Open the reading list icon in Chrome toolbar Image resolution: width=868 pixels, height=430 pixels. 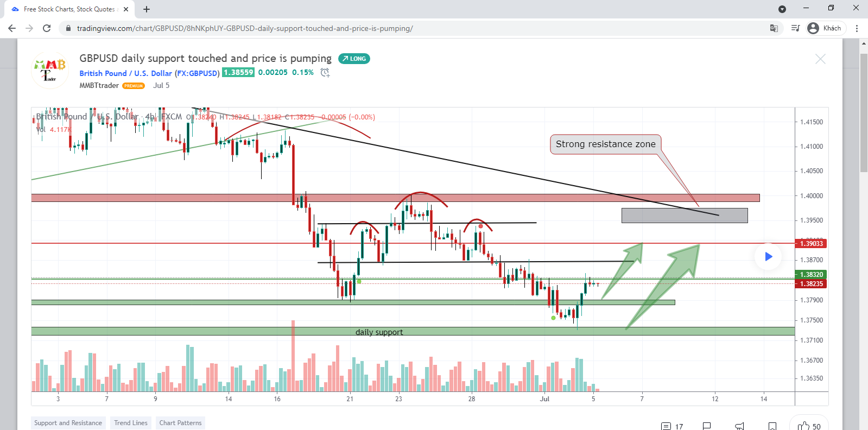click(795, 28)
